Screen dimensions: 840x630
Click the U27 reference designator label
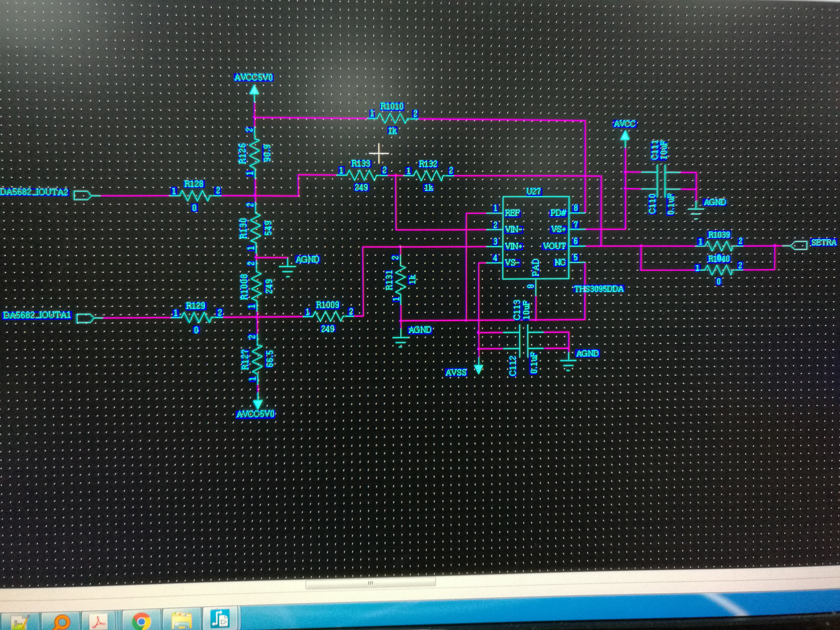(x=534, y=191)
